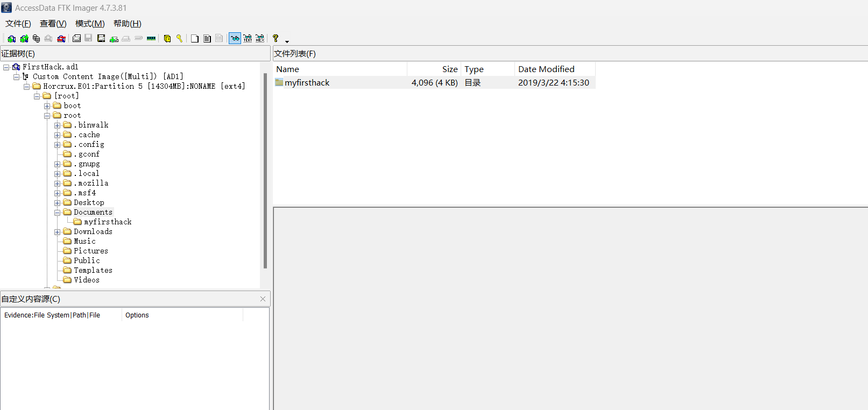
Task: Select the Public folder
Action: tap(87, 260)
